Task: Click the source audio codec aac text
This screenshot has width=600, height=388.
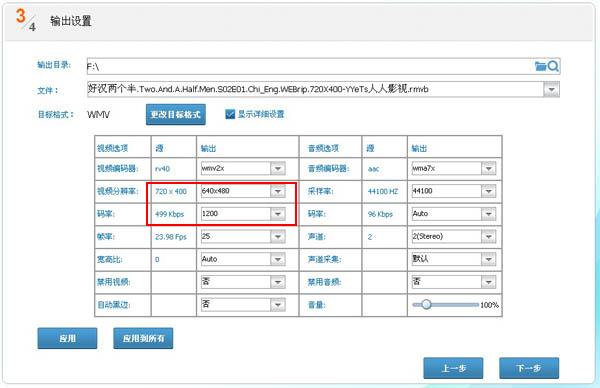Action: pyautogui.click(x=373, y=169)
